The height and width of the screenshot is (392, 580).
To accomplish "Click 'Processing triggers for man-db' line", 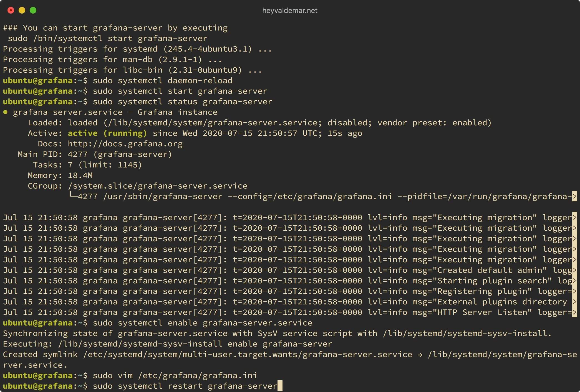I will click(x=112, y=60).
